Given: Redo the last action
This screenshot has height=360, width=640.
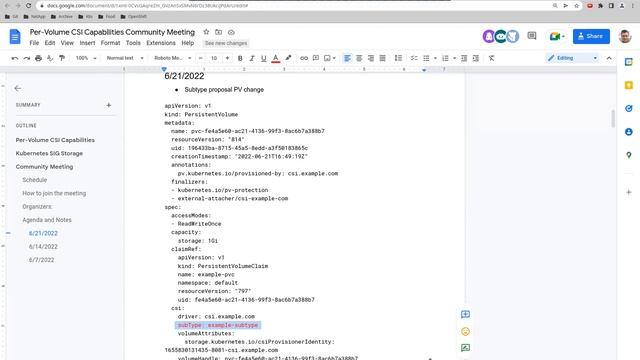Looking at the screenshot, I should click(27, 58).
